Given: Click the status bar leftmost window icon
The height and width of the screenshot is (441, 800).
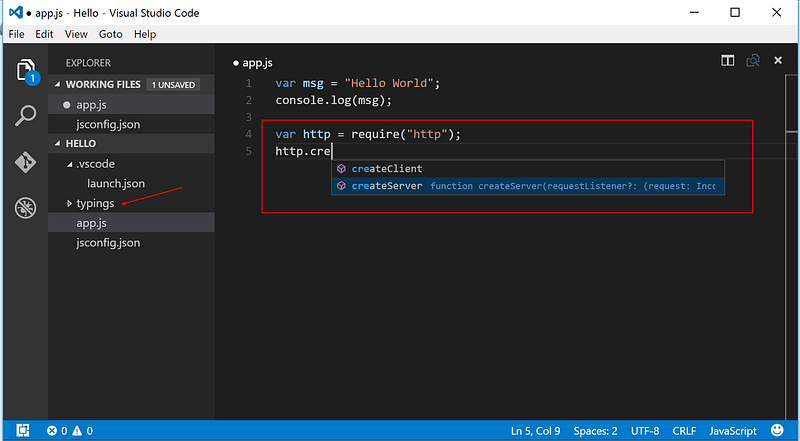Looking at the screenshot, I should pos(23,430).
